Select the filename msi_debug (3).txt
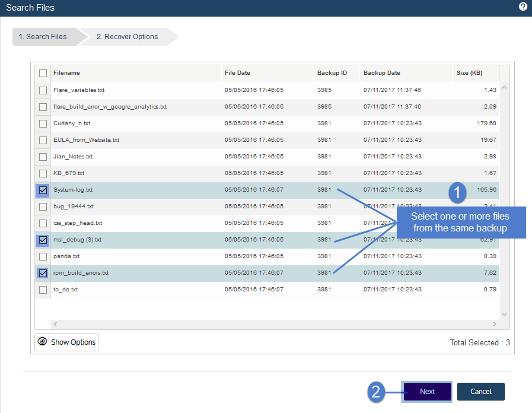This screenshot has height=413, width=532. point(77,240)
